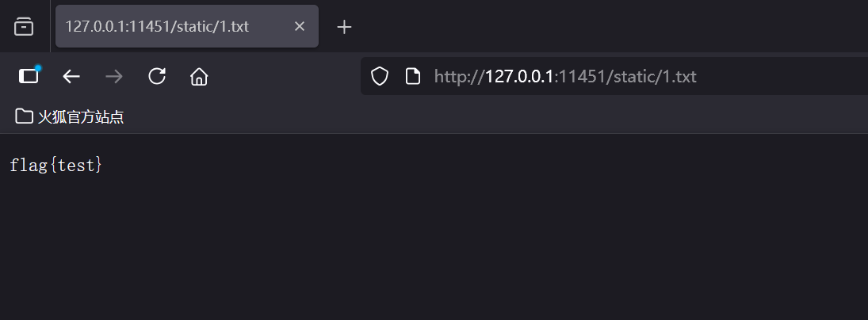This screenshot has height=320, width=868.
Task: Click the 1.txt end of the URL
Action: pyautogui.click(x=679, y=76)
